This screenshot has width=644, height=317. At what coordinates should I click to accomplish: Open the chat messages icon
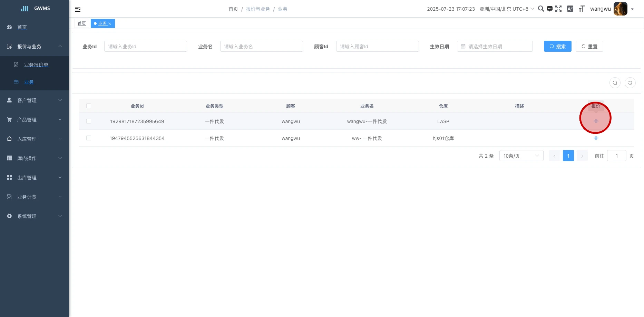click(x=550, y=9)
